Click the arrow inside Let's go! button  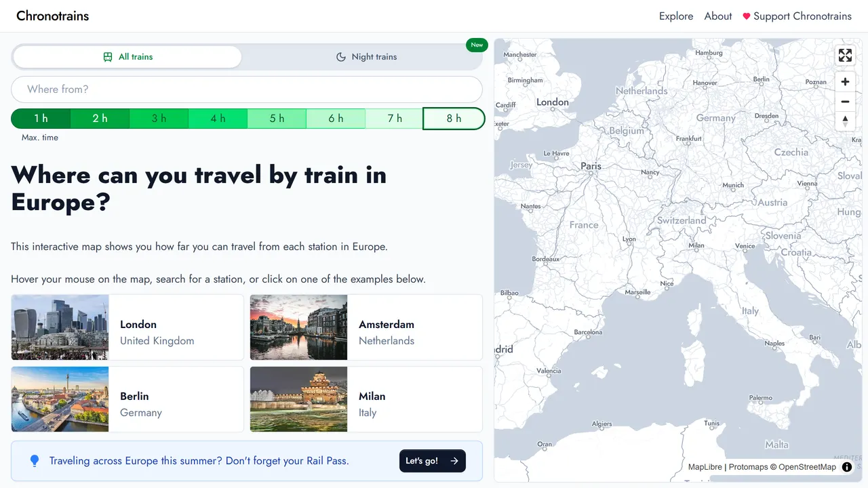[454, 461]
